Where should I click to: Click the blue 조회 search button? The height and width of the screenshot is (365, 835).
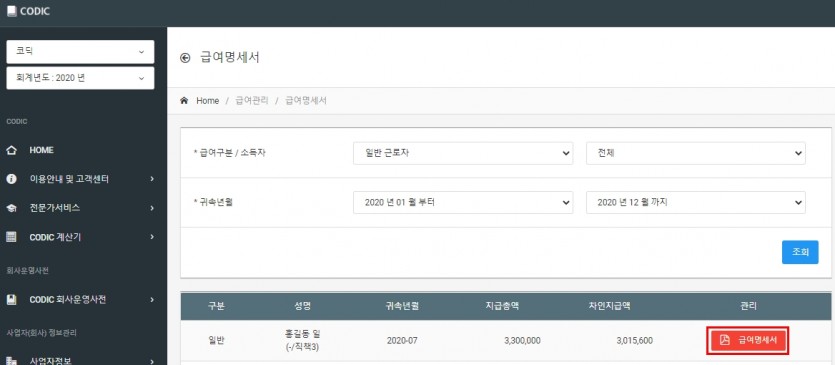coord(800,252)
